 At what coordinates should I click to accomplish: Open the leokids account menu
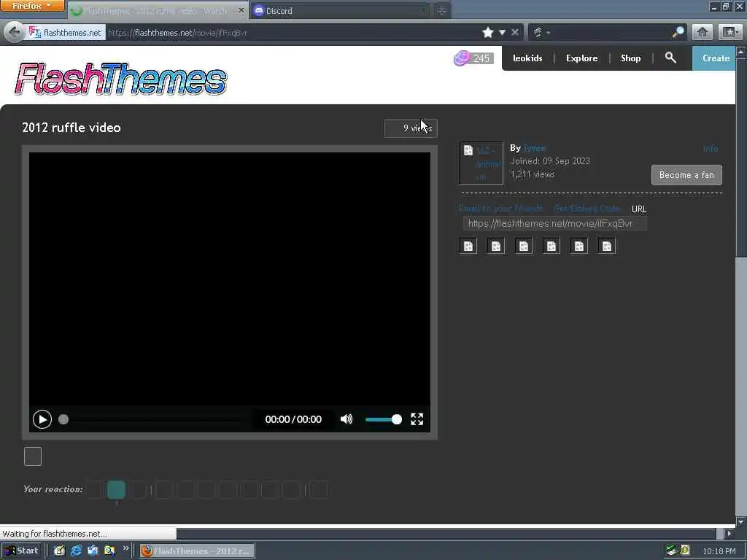point(527,58)
